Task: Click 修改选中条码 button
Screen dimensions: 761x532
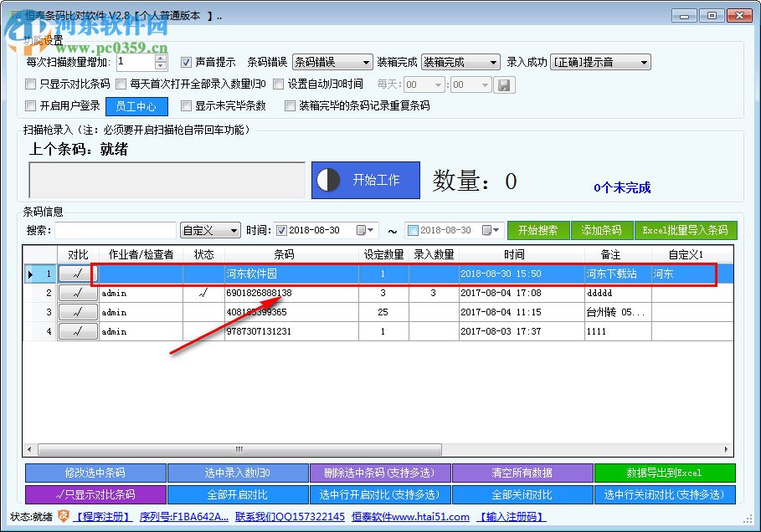Action: (x=95, y=473)
